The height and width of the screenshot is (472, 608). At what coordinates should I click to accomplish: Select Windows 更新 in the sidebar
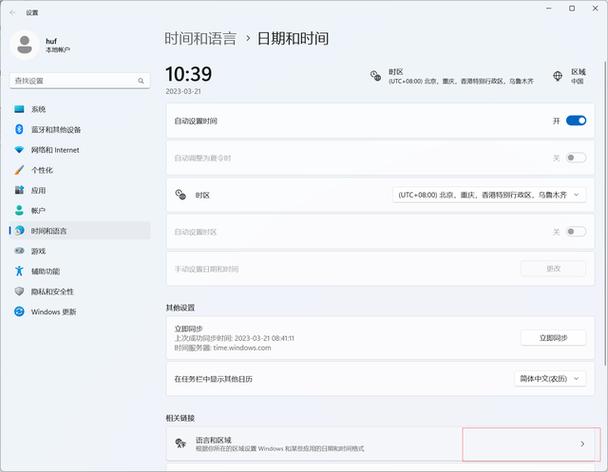pos(79,311)
